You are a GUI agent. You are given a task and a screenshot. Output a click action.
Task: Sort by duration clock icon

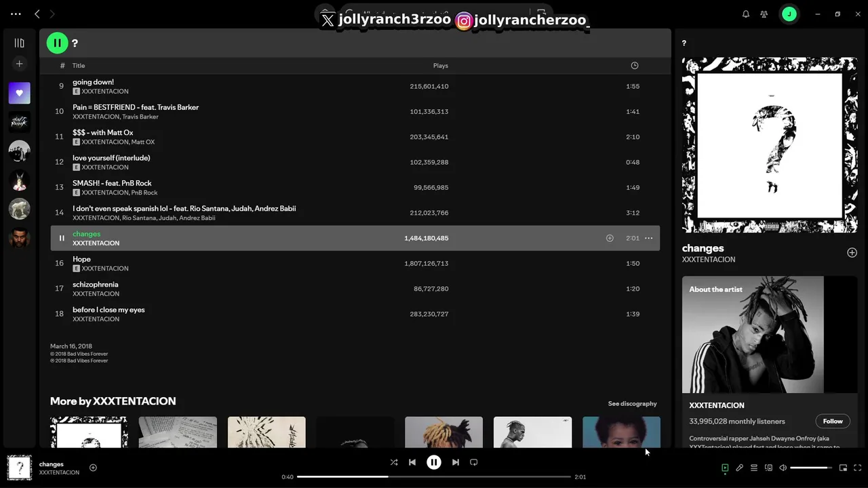pos(635,66)
